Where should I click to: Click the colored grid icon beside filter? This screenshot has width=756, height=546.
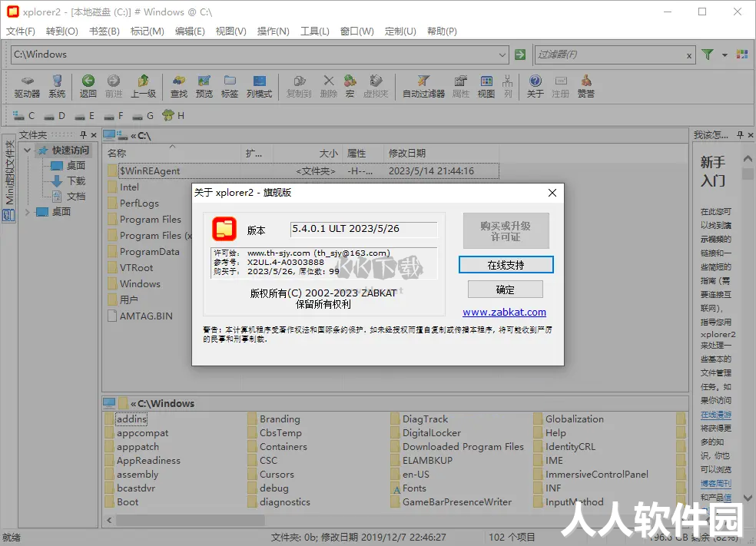point(742,55)
